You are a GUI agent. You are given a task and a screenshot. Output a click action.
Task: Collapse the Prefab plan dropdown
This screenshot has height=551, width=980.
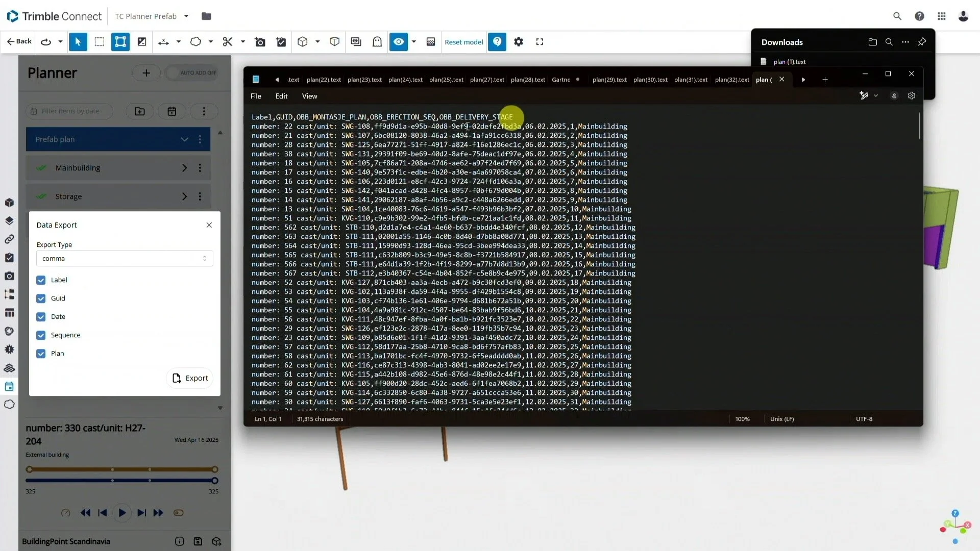[184, 139]
